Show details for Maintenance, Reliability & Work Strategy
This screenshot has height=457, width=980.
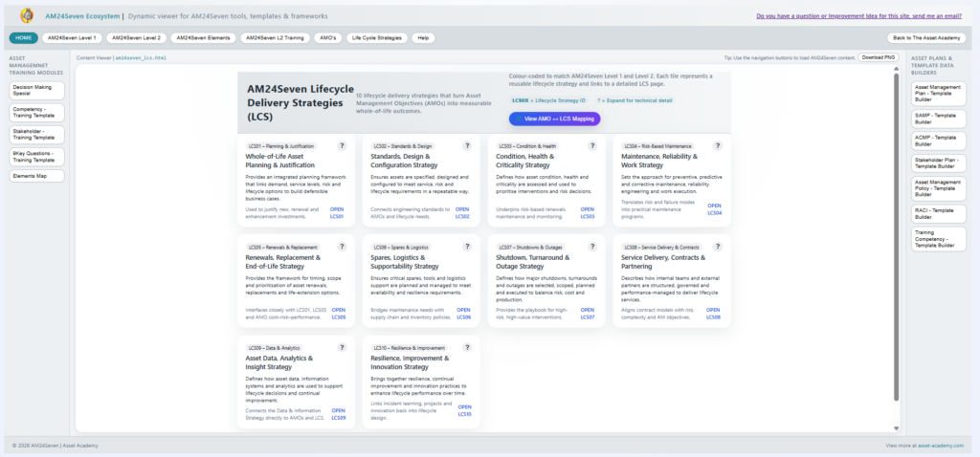click(x=718, y=146)
